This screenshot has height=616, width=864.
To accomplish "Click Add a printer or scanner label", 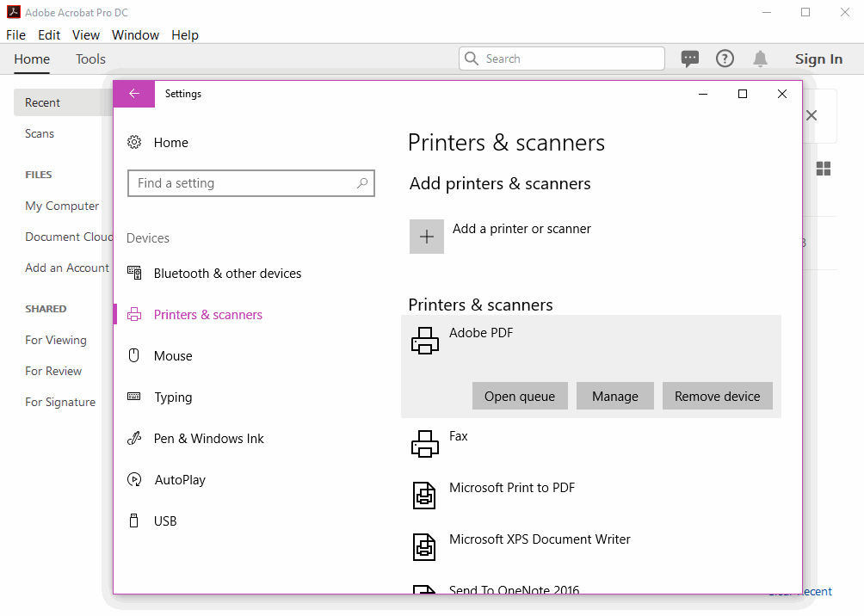I will (x=521, y=229).
